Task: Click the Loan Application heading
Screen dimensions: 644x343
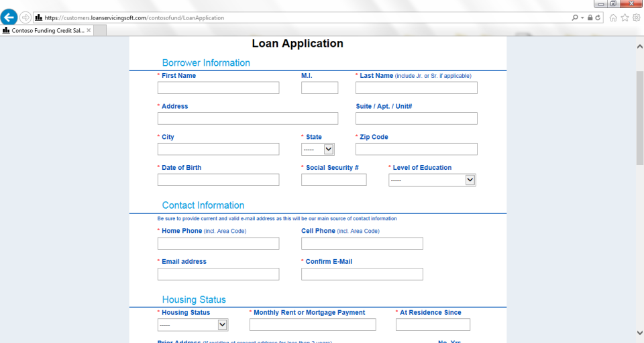Action: coord(297,44)
